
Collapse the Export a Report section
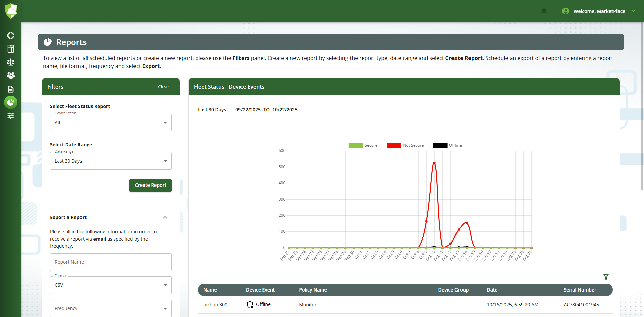(x=165, y=217)
